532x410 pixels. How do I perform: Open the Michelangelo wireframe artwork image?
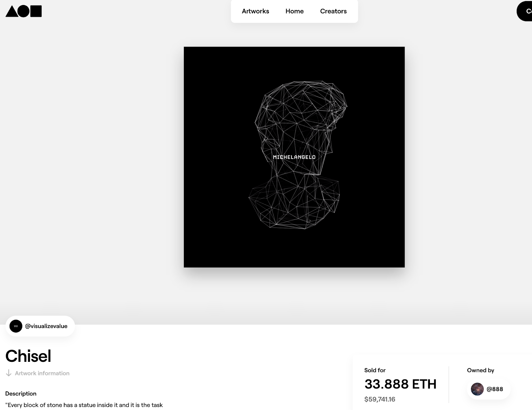tap(294, 157)
